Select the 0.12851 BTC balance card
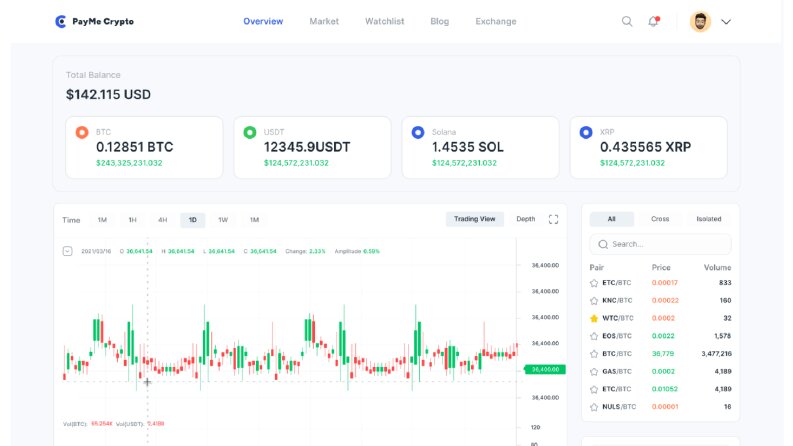The image size is (793, 446). click(x=144, y=148)
